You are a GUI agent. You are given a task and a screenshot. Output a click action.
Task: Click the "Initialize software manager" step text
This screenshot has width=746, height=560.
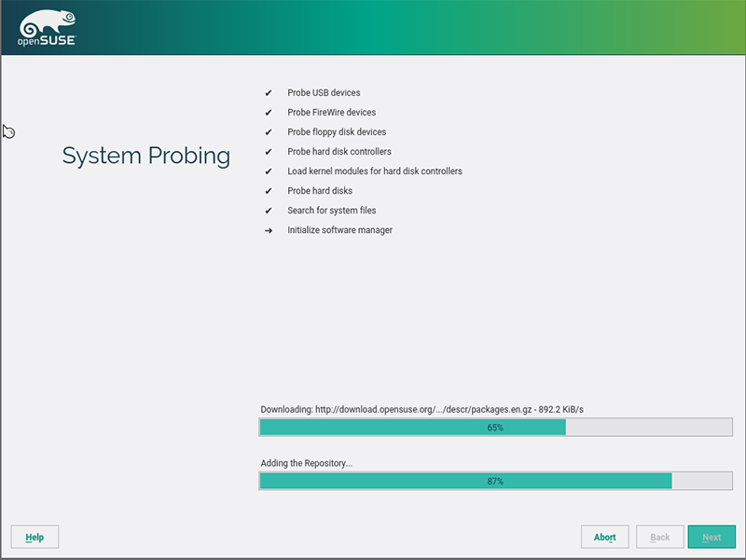tap(339, 230)
